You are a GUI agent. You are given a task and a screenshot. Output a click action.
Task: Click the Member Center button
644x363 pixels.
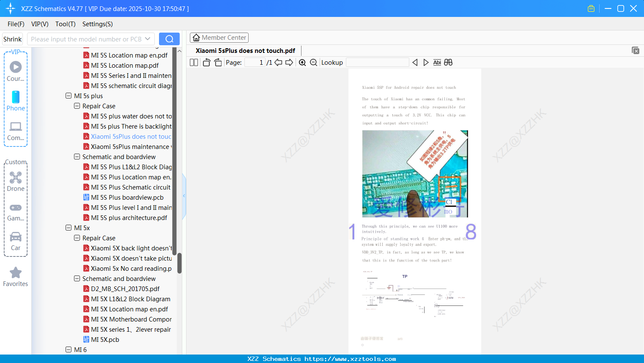pos(219,38)
